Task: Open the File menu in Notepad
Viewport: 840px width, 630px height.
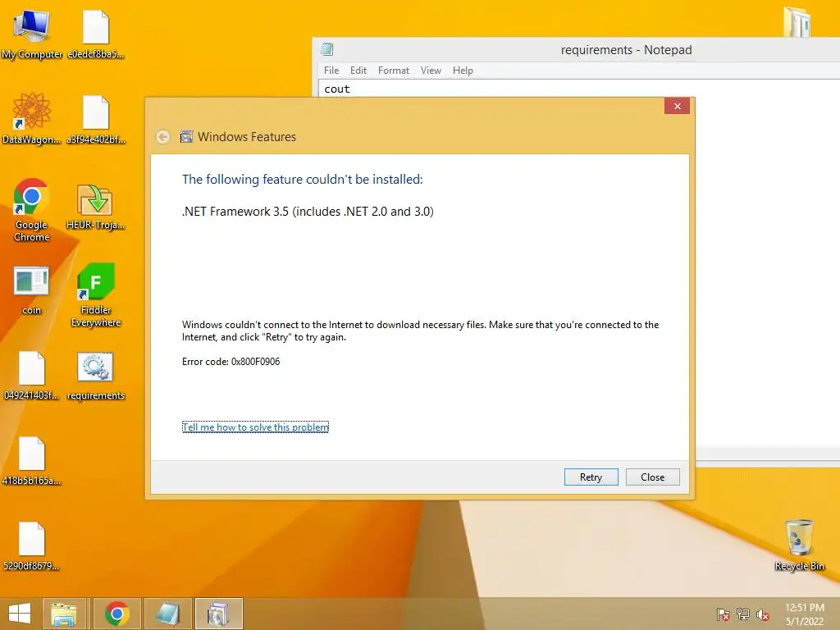Action: click(x=331, y=71)
